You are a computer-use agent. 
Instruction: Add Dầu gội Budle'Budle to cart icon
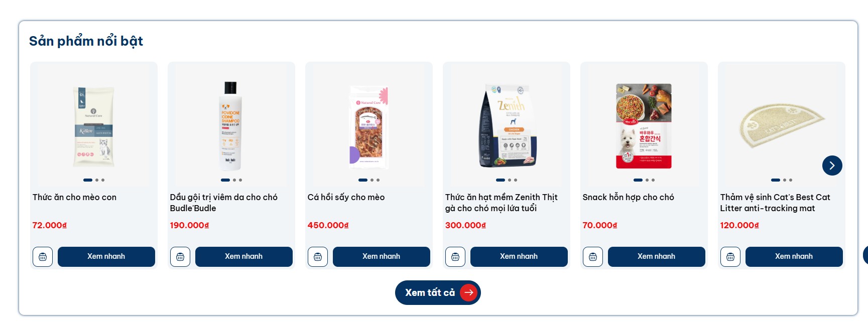click(180, 257)
